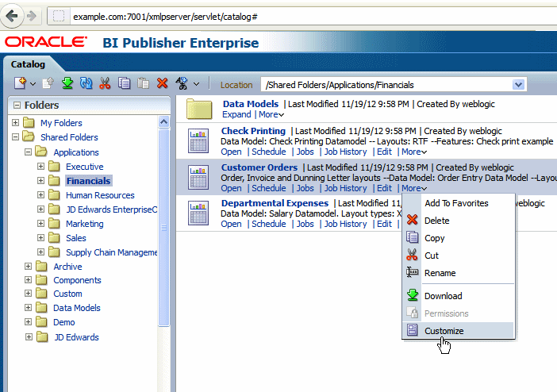Expand the My Folders tree node
The width and height of the screenshot is (557, 392).
click(x=15, y=123)
